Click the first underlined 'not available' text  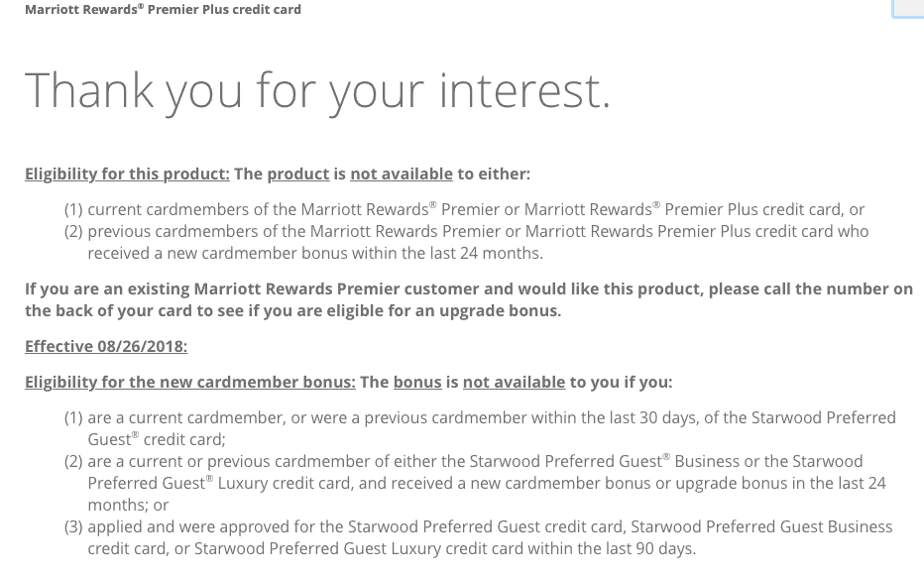(402, 173)
